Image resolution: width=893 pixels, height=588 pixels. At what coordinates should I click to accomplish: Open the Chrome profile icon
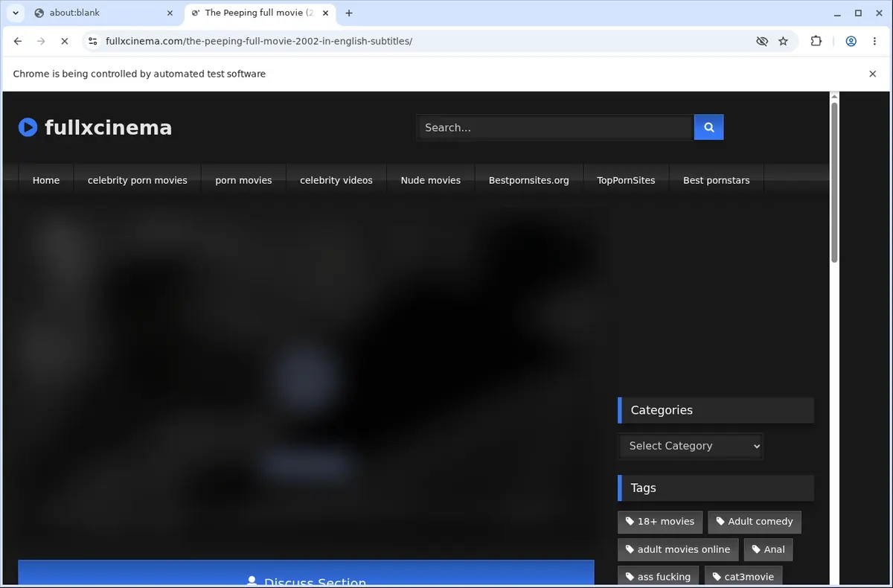pos(851,42)
